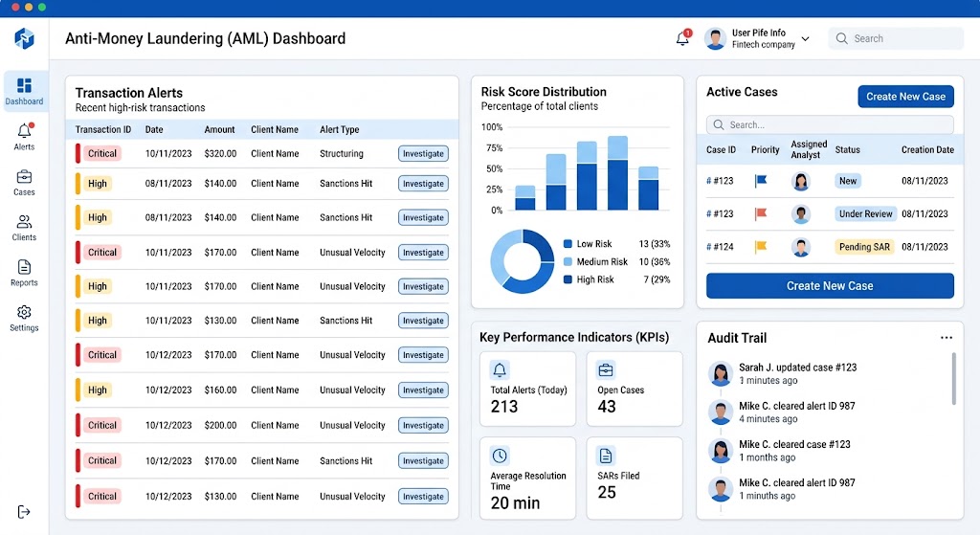Open the Pending SAR status badge
The image size is (980, 535).
(864, 247)
